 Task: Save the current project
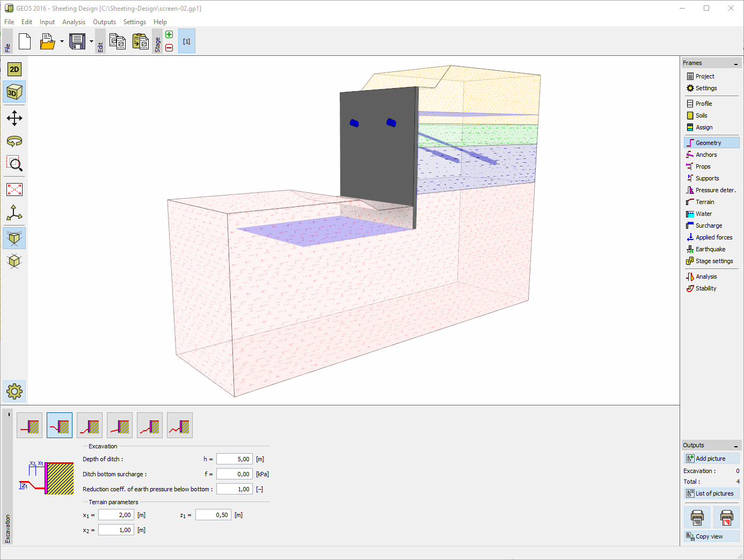tap(77, 41)
